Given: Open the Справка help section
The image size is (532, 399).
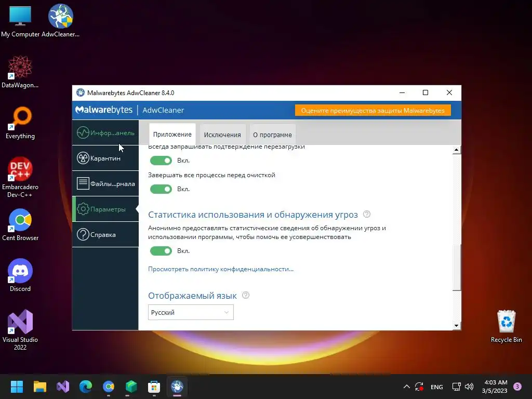Looking at the screenshot, I should (x=105, y=234).
